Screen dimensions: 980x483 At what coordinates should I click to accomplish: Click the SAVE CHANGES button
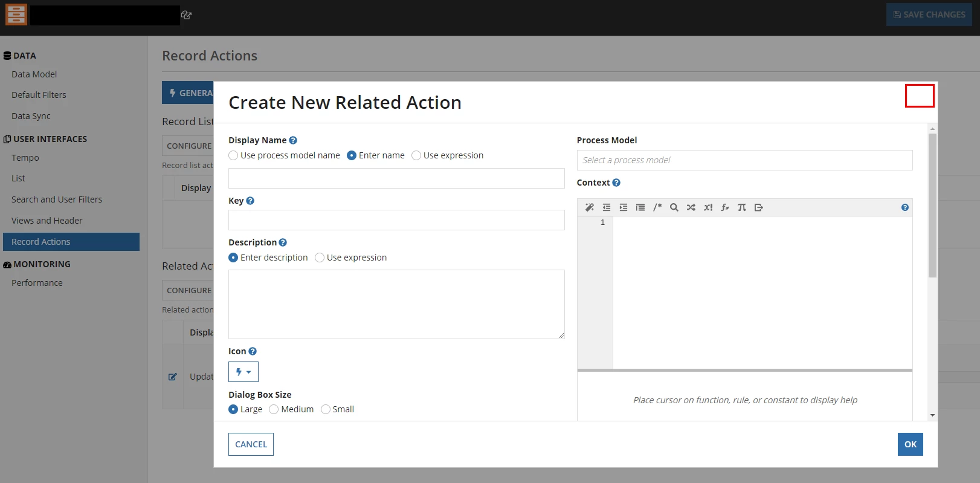point(929,15)
